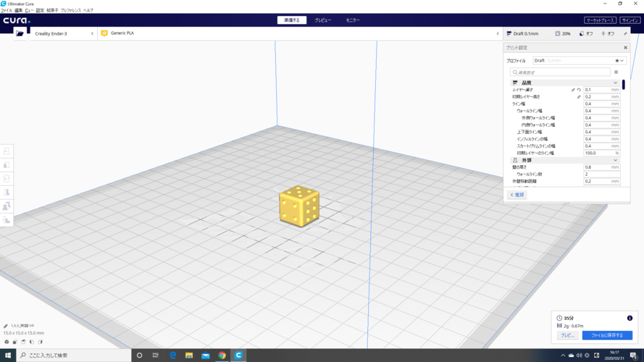Viewport: 644px width, 362px height.
Task: Click the yellow Generic PLA material icon
Action: (104, 33)
